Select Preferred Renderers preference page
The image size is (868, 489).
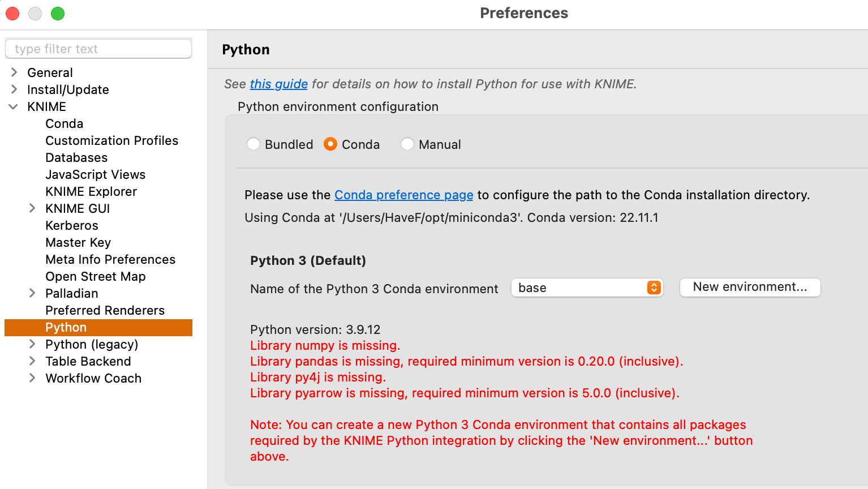pos(105,310)
